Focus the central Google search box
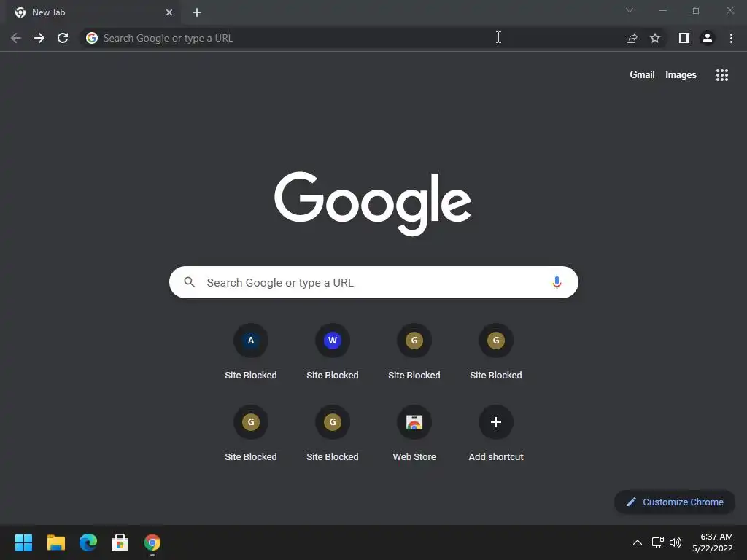Viewport: 747px width, 560px height. 373,282
